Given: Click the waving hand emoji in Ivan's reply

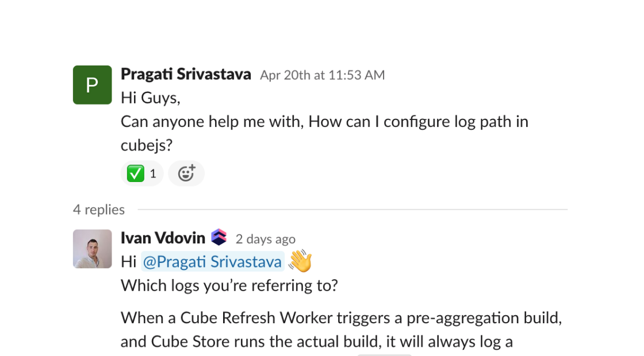Looking at the screenshot, I should pos(299,261).
